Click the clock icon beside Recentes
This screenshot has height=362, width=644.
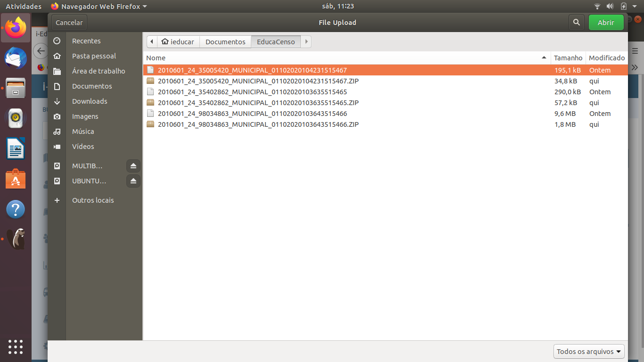click(x=57, y=41)
